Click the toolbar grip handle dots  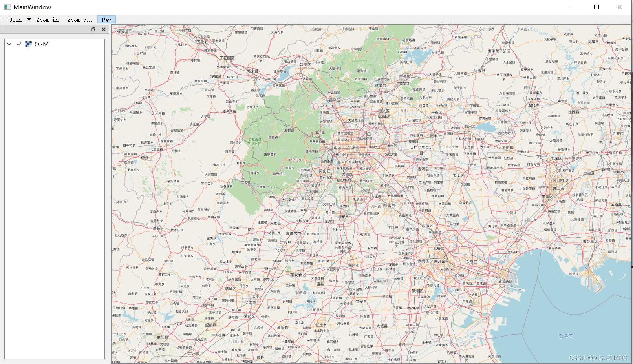(x=2, y=20)
